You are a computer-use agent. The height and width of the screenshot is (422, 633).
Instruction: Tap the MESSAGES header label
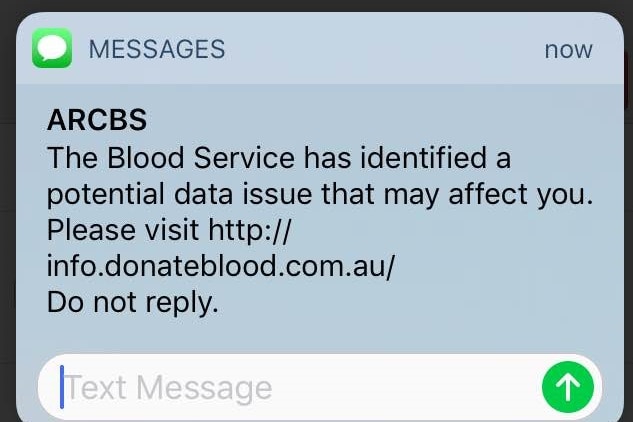157,49
